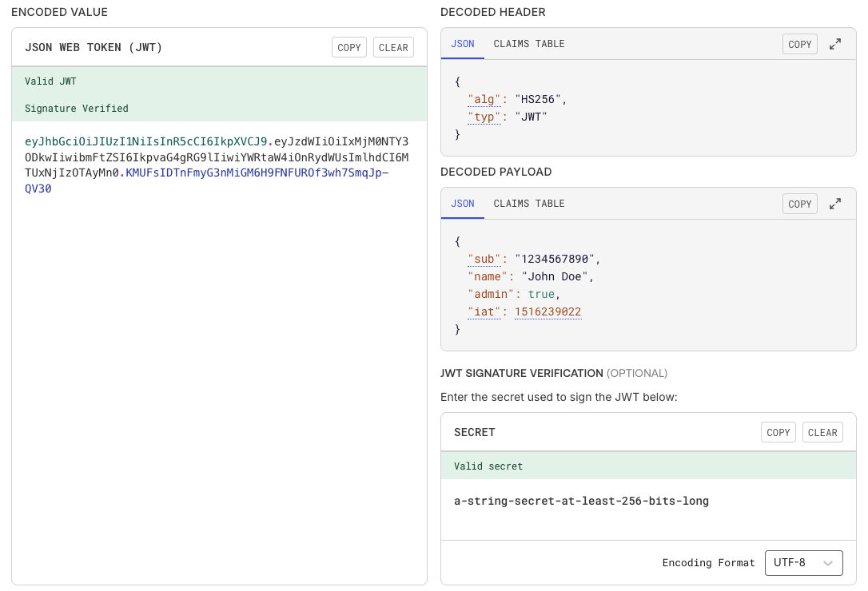Switch to the Claims Table tab for header
The height and width of the screenshot is (591, 868).
(528, 44)
